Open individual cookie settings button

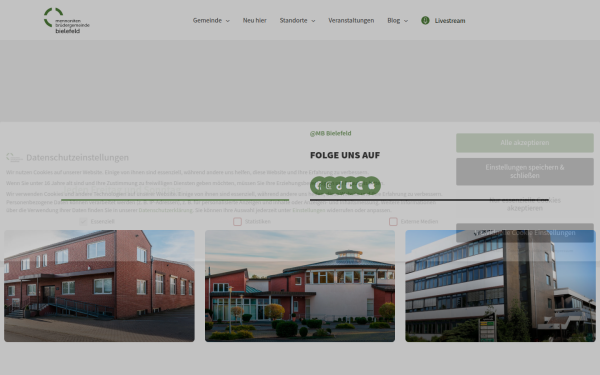click(525, 233)
